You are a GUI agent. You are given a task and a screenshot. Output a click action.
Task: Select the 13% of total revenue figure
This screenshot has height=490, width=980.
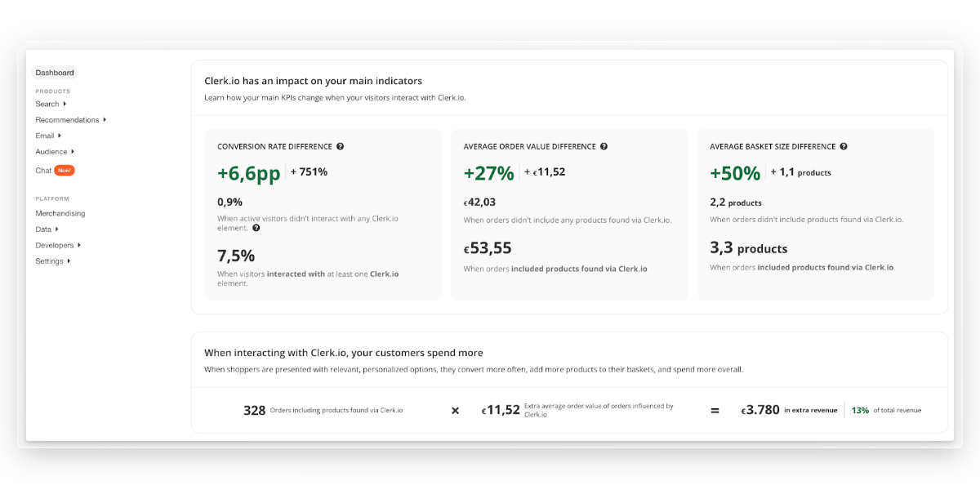[x=860, y=410]
